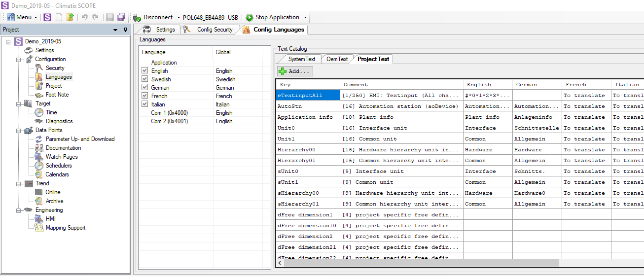This screenshot has height=276, width=644.
Task: Collapse the Demo_2019-05 root node
Action: [x=8, y=41]
